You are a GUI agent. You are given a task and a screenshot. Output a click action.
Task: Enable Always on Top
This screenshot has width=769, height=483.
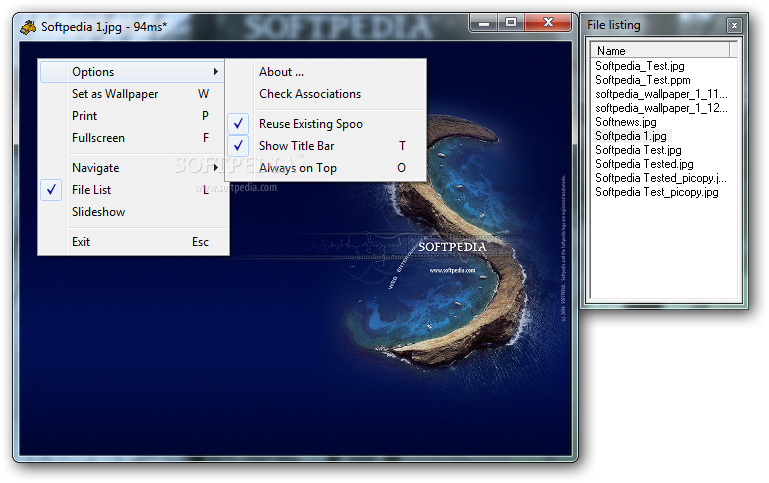326,168
